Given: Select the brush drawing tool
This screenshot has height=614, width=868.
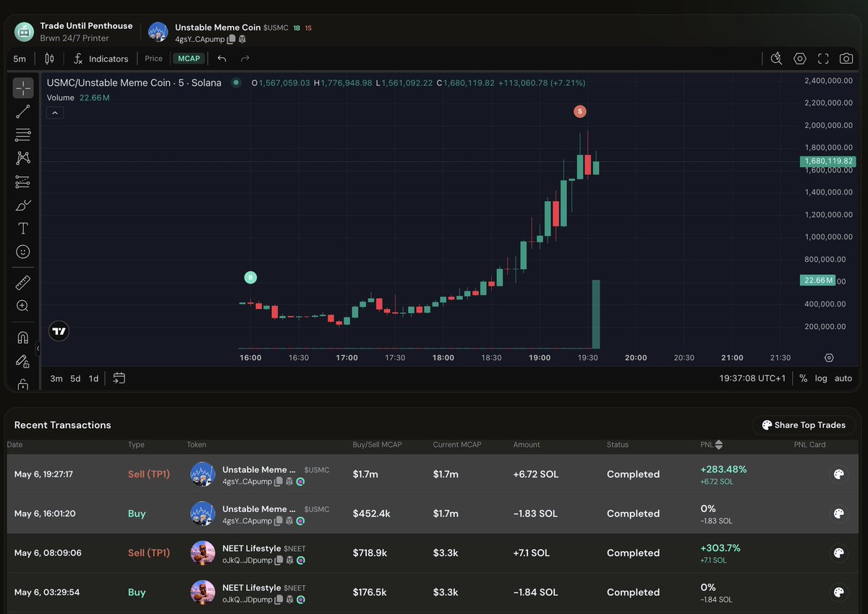Looking at the screenshot, I should (x=23, y=205).
